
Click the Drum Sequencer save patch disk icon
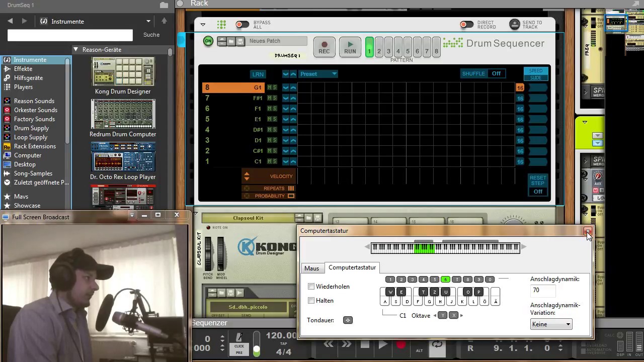240,41
